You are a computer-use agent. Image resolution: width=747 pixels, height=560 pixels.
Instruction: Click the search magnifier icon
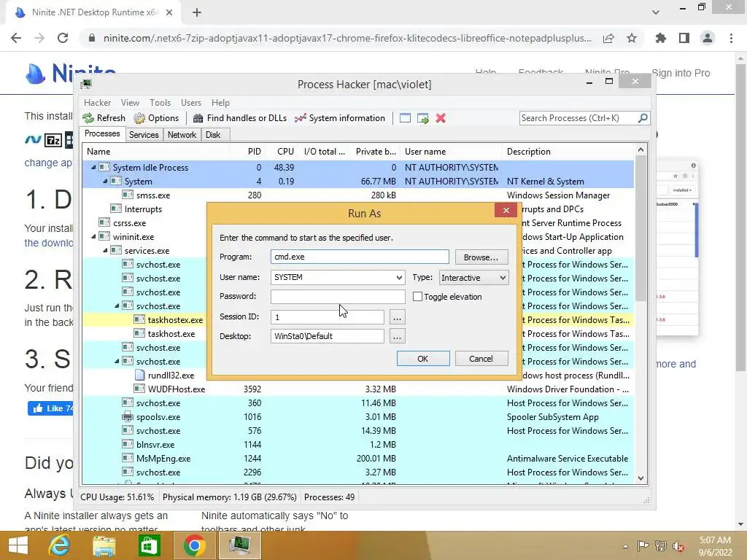(643, 117)
